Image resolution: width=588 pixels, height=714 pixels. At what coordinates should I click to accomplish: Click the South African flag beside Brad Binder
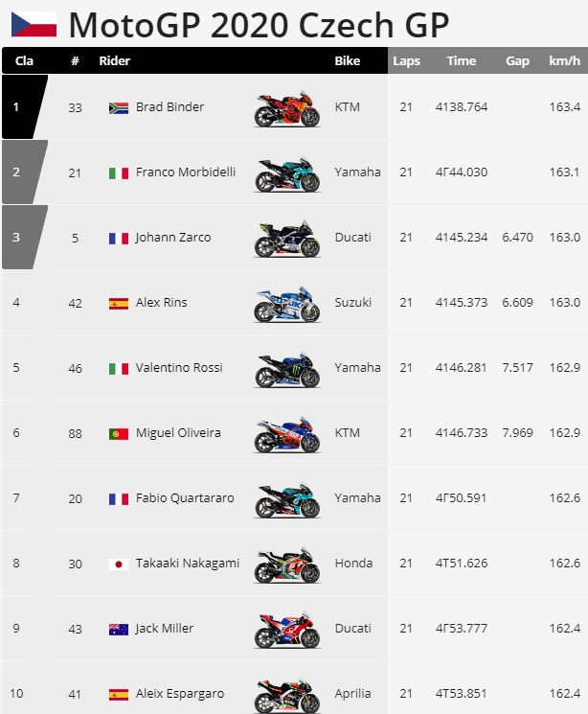pos(119,108)
